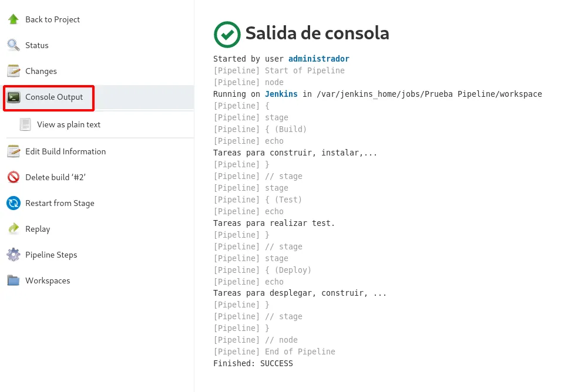Click the Replay arrow icon
The width and height of the screenshot is (578, 392).
point(14,229)
